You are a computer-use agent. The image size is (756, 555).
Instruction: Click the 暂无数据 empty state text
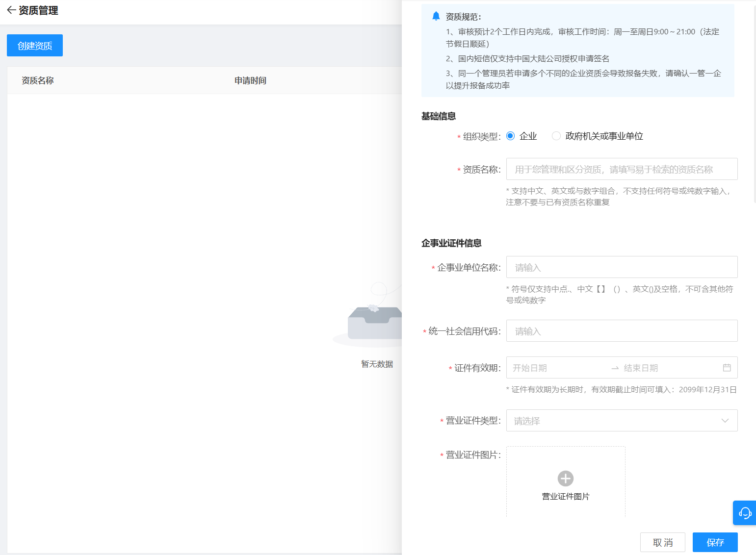click(x=377, y=364)
